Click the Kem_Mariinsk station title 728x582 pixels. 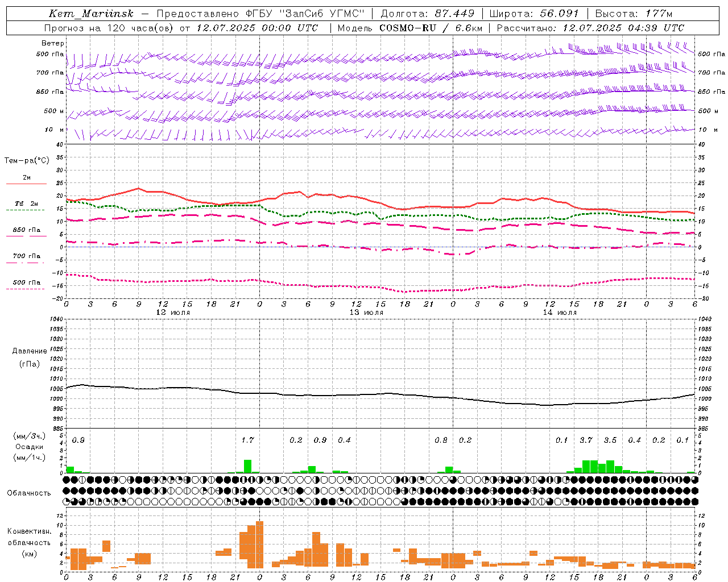pyautogui.click(x=91, y=14)
